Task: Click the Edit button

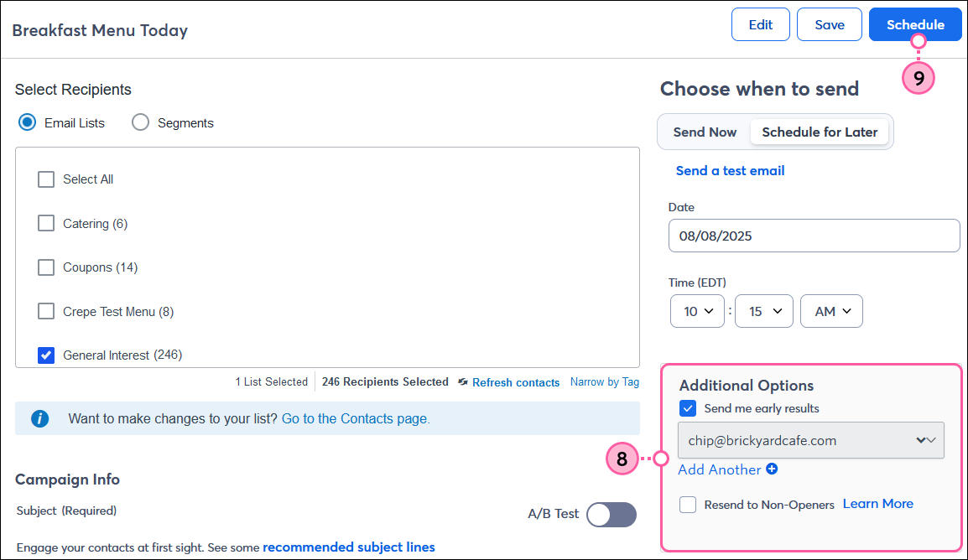Action: [x=761, y=24]
